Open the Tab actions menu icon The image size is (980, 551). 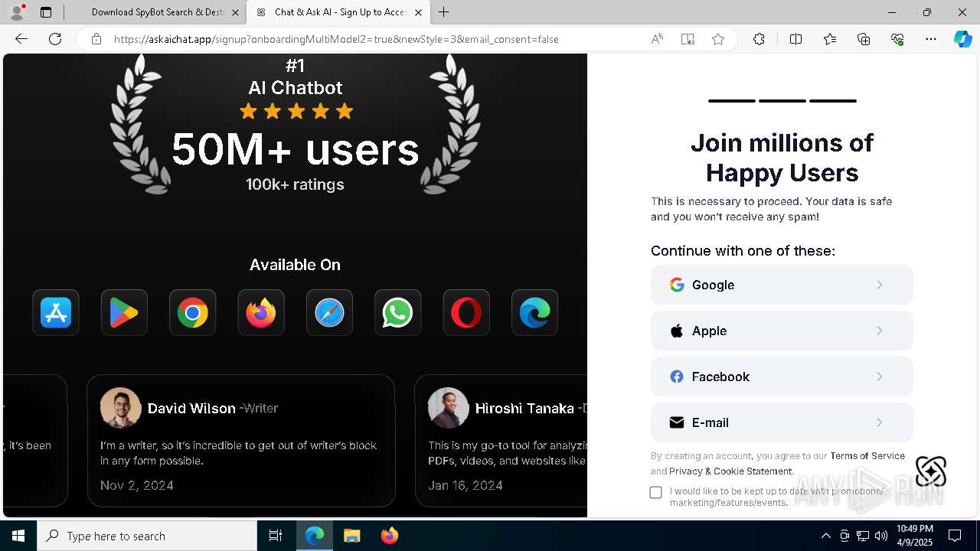click(x=46, y=12)
